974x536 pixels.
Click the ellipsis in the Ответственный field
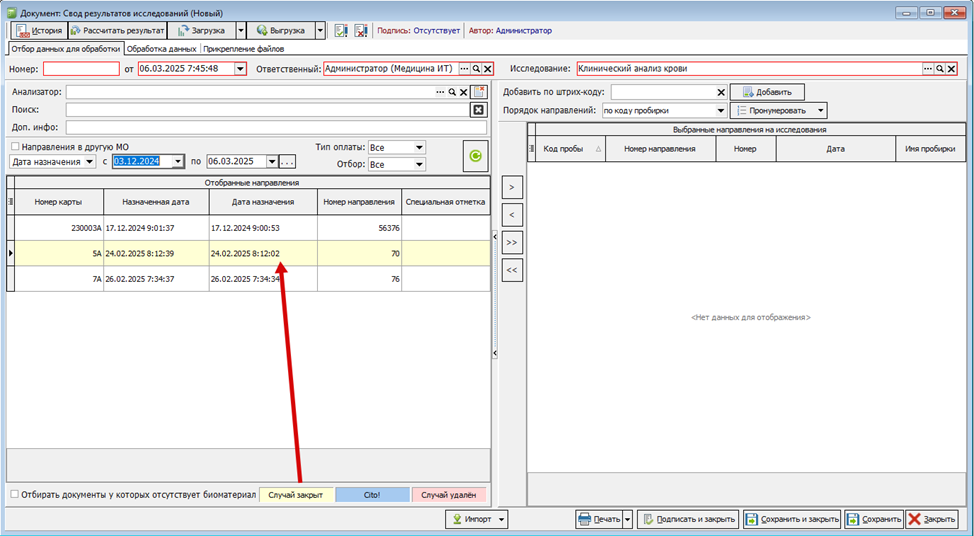[464, 69]
